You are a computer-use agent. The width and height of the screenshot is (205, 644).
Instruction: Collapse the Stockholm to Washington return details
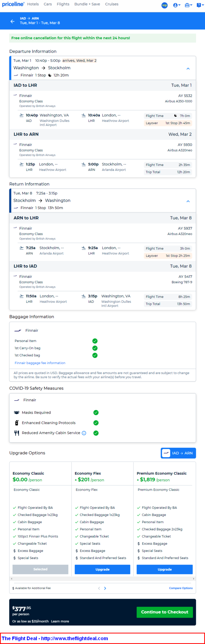188,201
